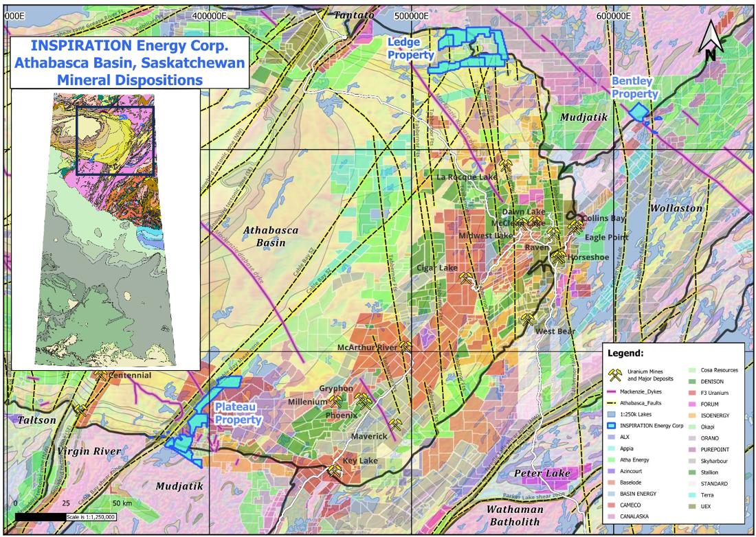Click the '600000E' easting coordinate label
The height and width of the screenshot is (537, 756).
612,15
